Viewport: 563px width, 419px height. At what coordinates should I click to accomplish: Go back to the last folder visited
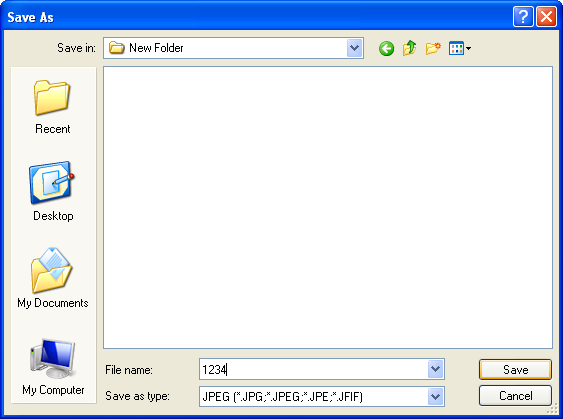point(386,48)
